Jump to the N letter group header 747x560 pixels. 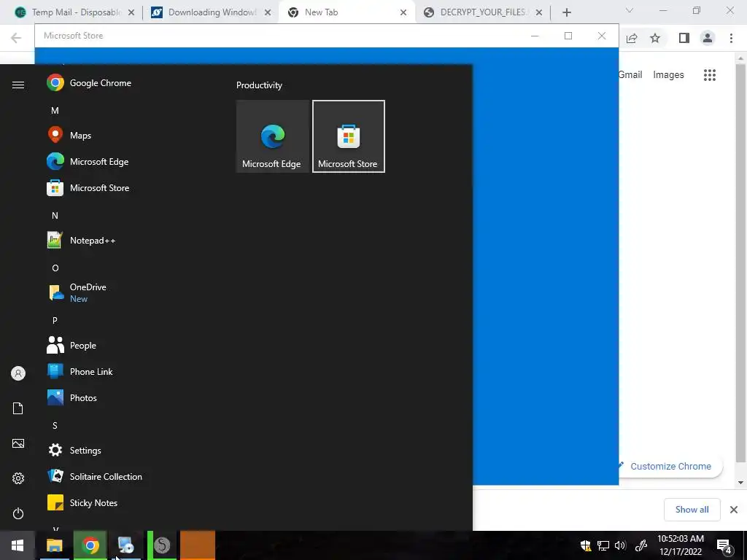click(55, 215)
